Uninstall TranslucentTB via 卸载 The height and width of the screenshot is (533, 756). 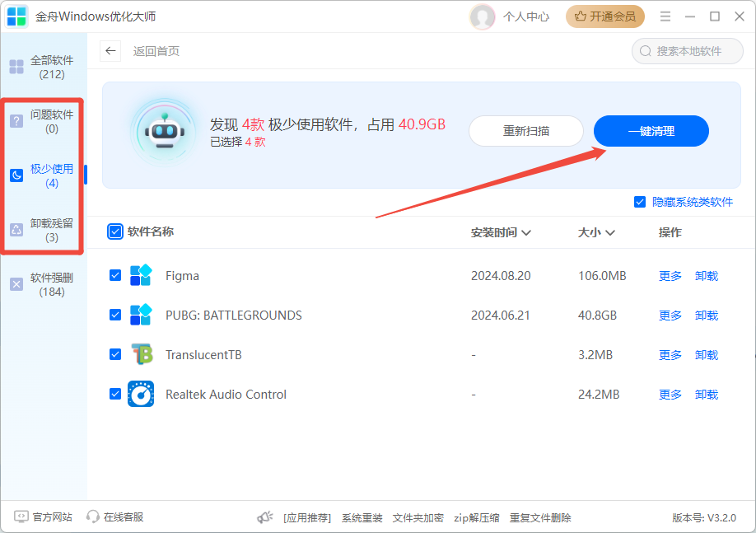click(x=707, y=355)
